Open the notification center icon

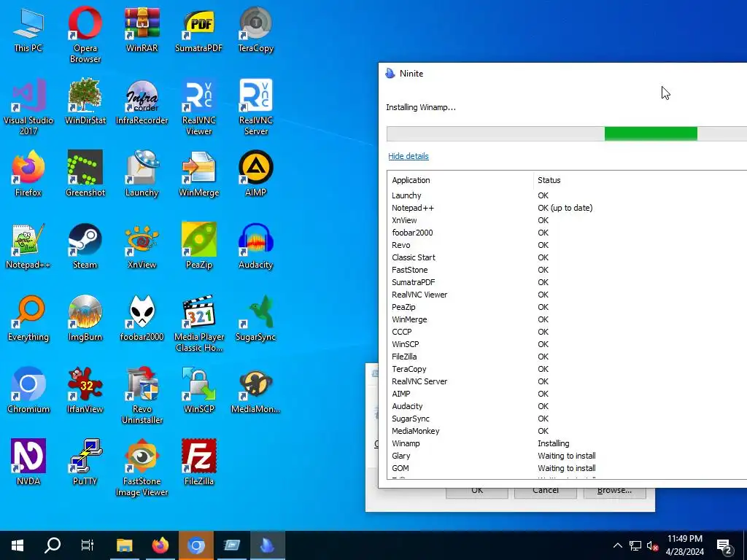pyautogui.click(x=724, y=545)
